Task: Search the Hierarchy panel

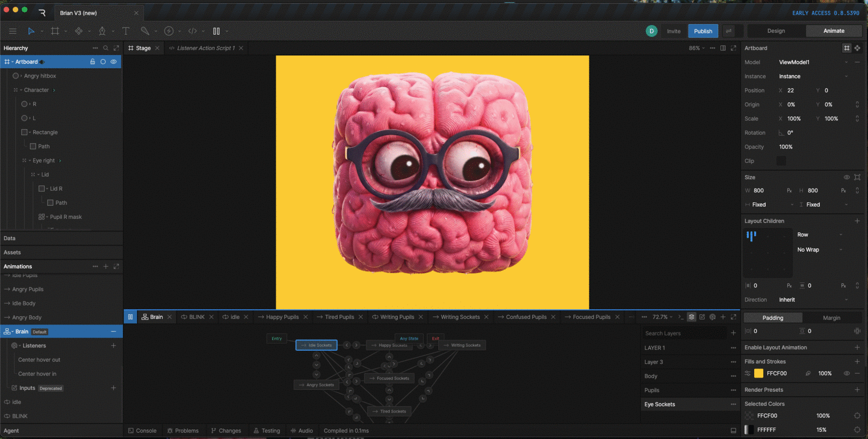Action: (106, 48)
